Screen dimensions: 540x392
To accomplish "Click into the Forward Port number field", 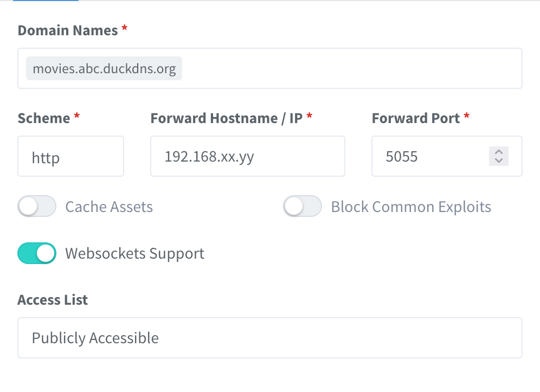I will tap(428, 157).
